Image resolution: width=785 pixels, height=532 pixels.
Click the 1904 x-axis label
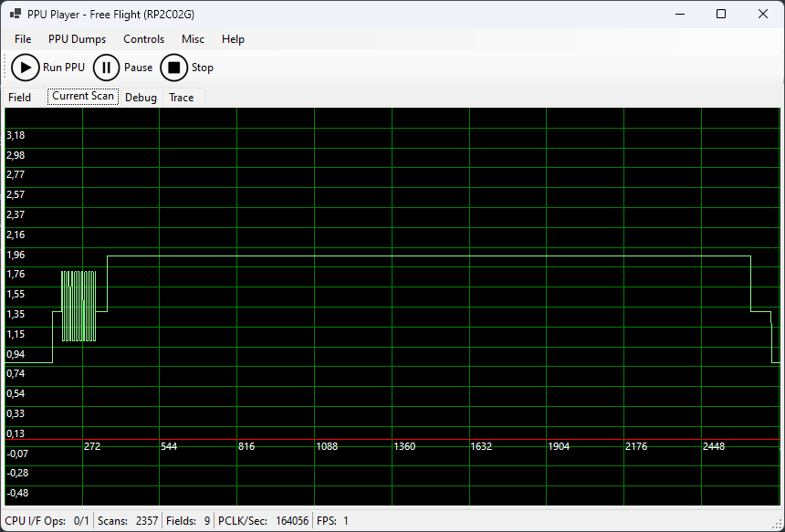tap(559, 446)
